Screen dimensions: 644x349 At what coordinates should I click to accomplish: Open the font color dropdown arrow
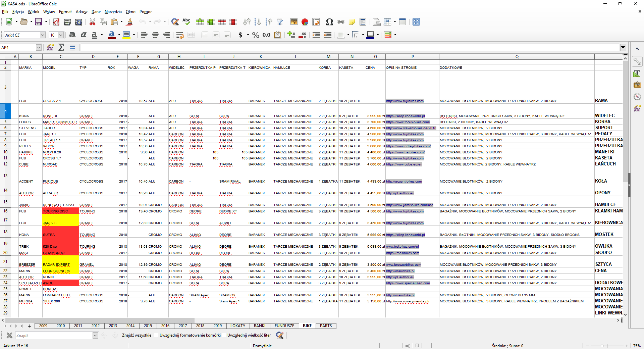pyautogui.click(x=119, y=35)
